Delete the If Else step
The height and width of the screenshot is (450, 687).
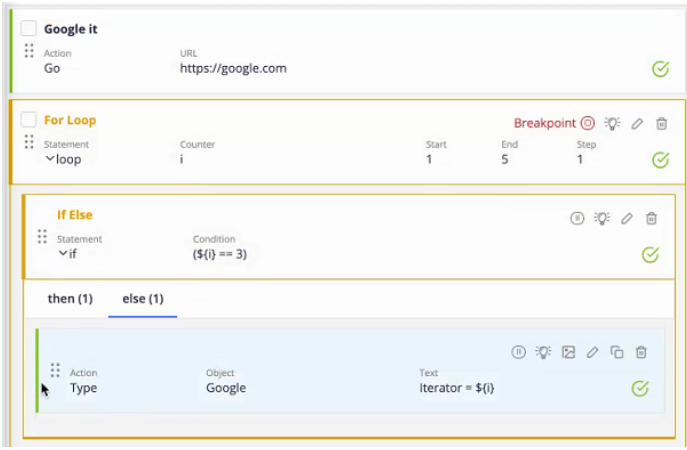tap(652, 218)
